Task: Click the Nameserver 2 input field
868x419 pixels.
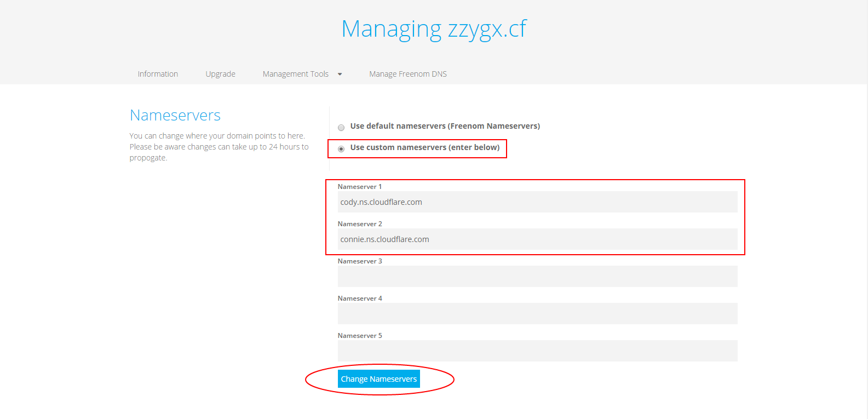Action: point(537,239)
